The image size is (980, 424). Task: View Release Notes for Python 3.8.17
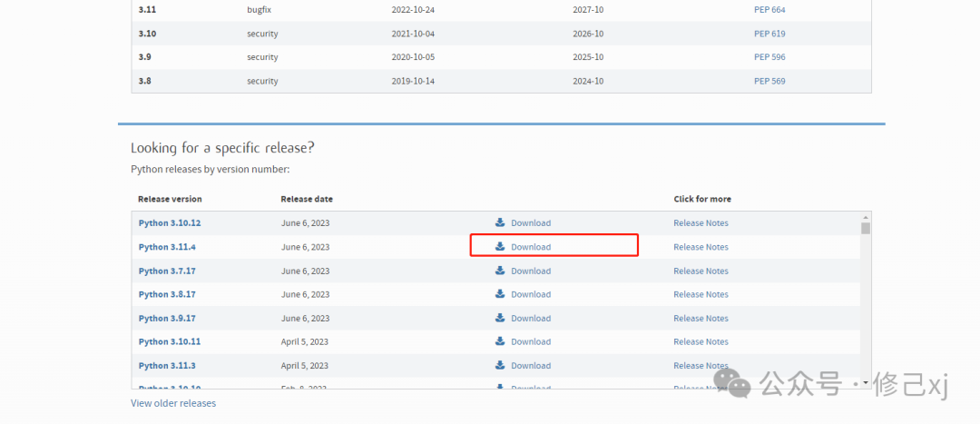click(x=701, y=294)
